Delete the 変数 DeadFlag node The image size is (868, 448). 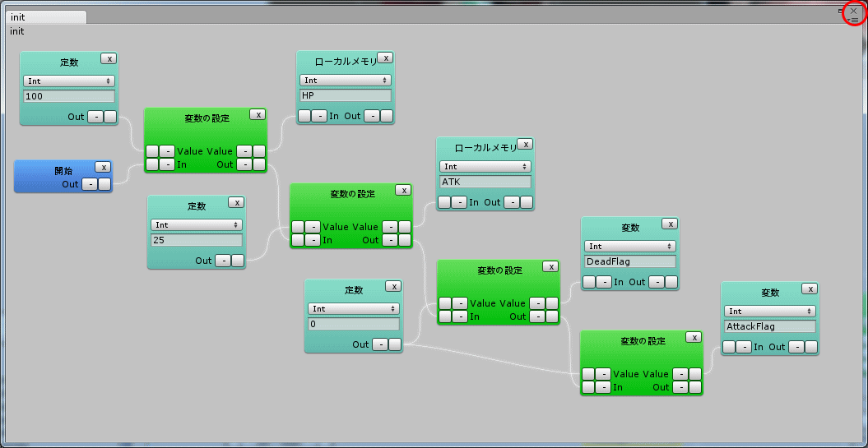pos(671,224)
